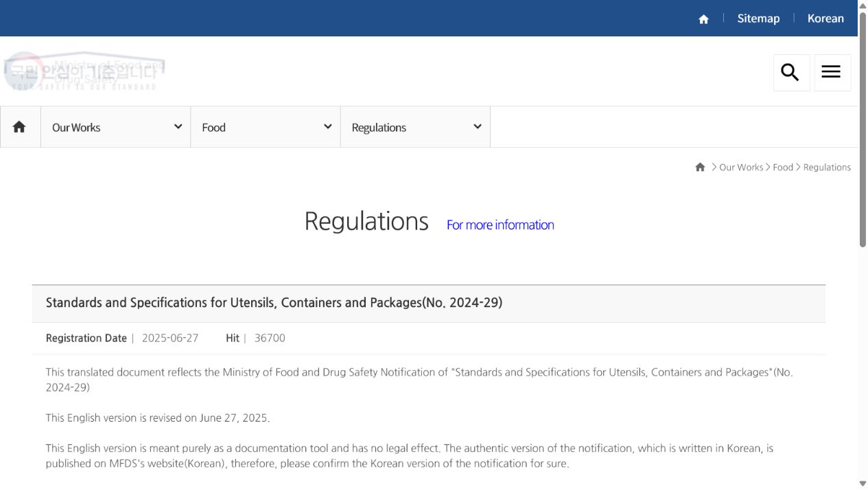Expand the Regulations dropdown
Image resolution: width=868 pixels, height=489 pixels.
point(415,127)
